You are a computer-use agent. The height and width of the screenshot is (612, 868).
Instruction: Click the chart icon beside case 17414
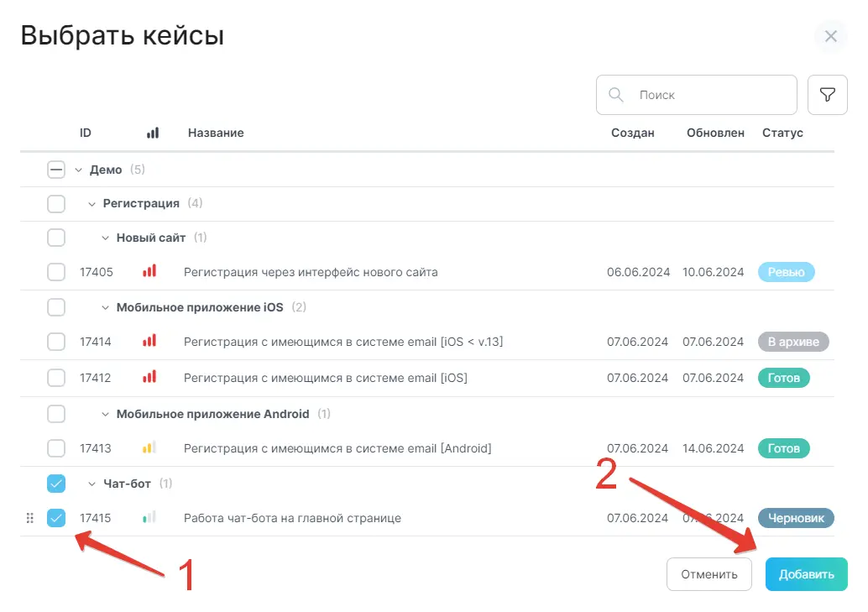(x=149, y=341)
